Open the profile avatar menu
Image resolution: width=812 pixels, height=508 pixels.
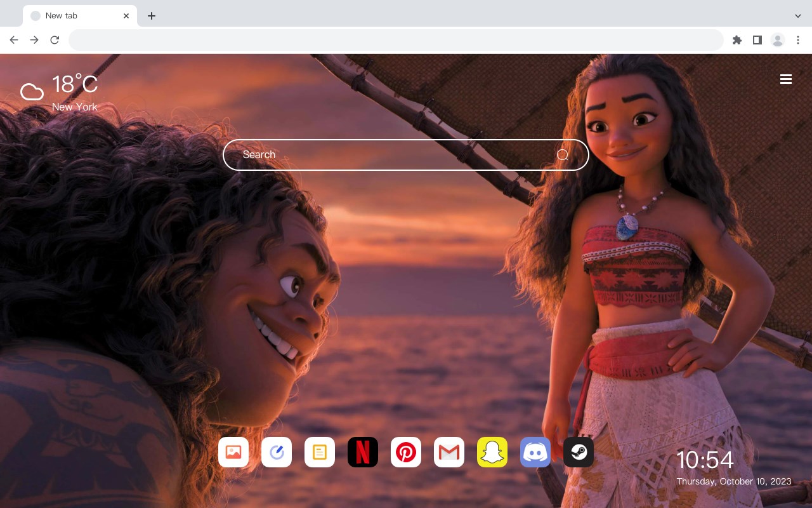[x=778, y=40]
